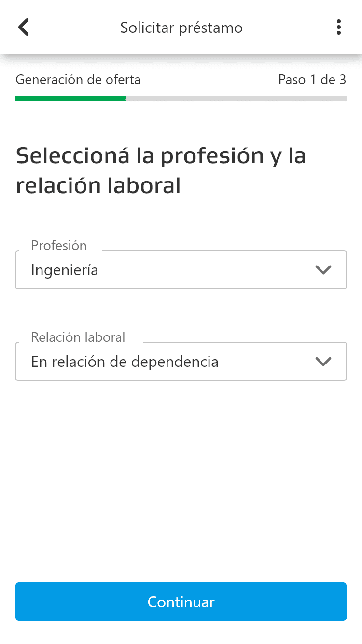Screen dimensions: 362x644
Task: Click the green filled part of progress bar
Action: (70, 98)
